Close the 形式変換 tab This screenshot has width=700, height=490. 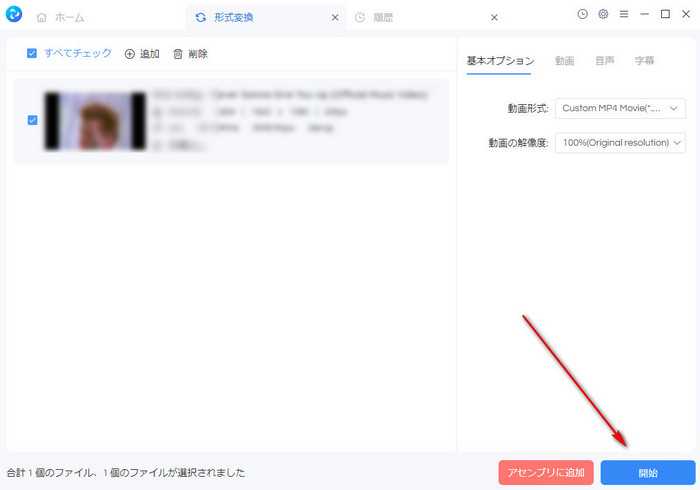[x=335, y=17]
